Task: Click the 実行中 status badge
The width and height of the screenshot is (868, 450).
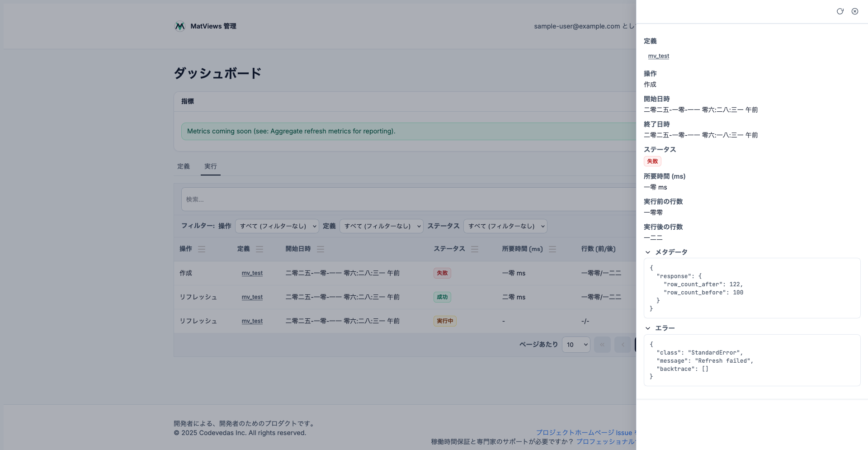Action: click(x=445, y=321)
